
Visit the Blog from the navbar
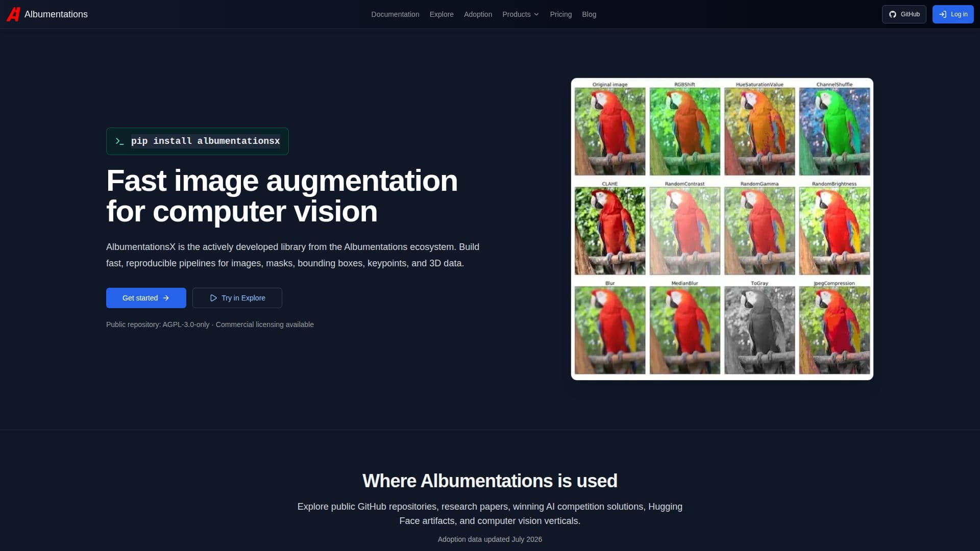coord(589,14)
